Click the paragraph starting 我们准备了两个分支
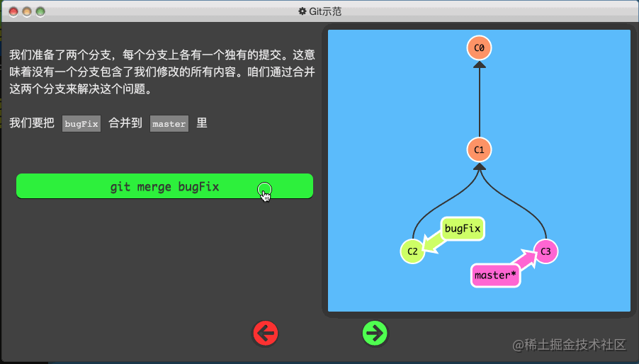This screenshot has height=364, width=639. pos(162,72)
